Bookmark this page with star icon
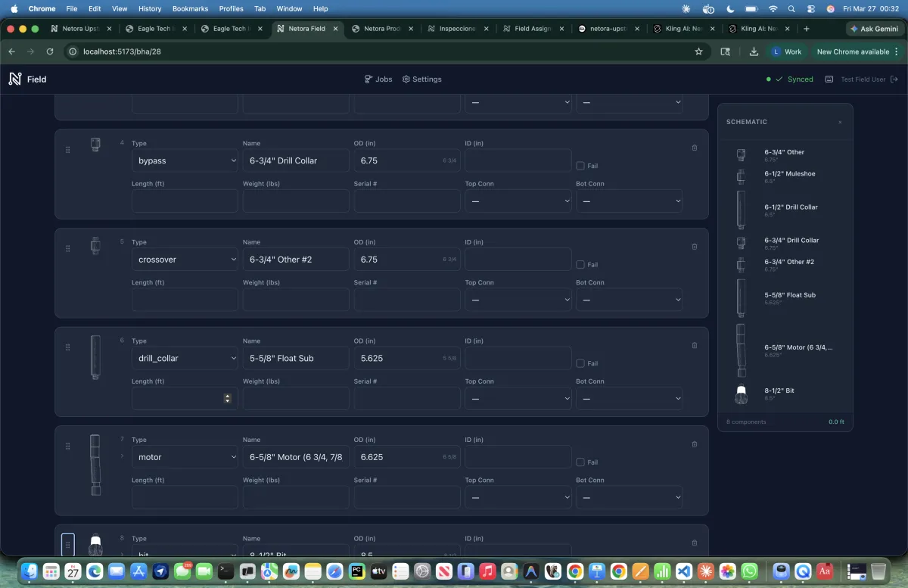Image resolution: width=908 pixels, height=588 pixels. pyautogui.click(x=698, y=51)
